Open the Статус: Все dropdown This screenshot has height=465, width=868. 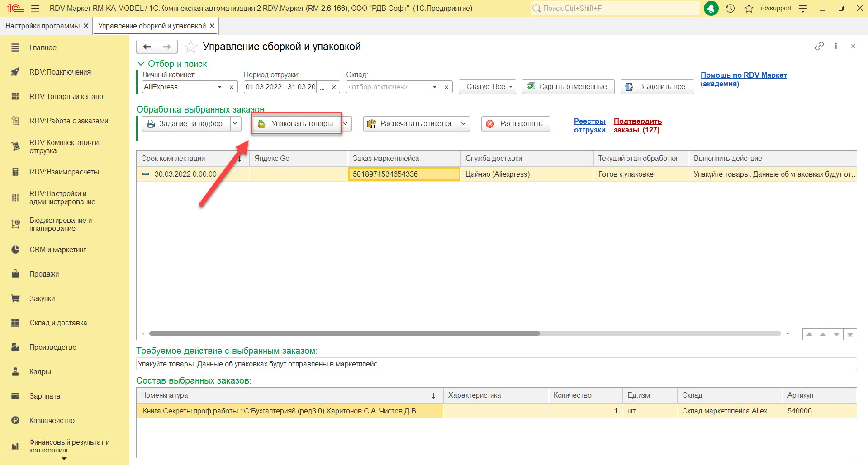pos(487,87)
